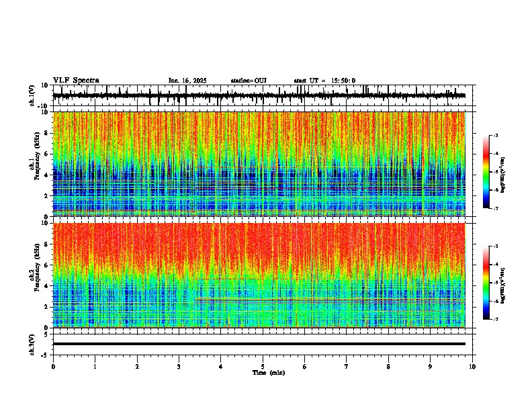This screenshot has height=411, width=532.
Task: Click the "-7" value below ch.2 color bar
Action: click(x=495, y=320)
